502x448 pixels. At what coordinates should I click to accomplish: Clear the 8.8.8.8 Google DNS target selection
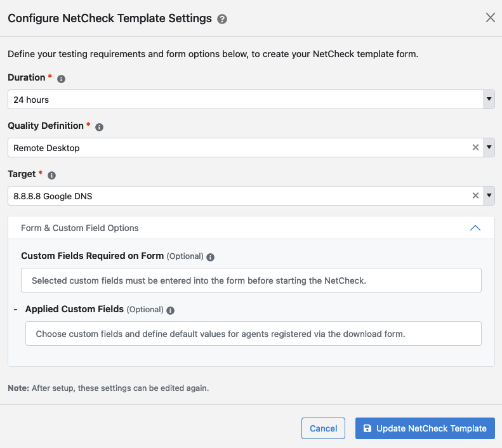point(475,195)
